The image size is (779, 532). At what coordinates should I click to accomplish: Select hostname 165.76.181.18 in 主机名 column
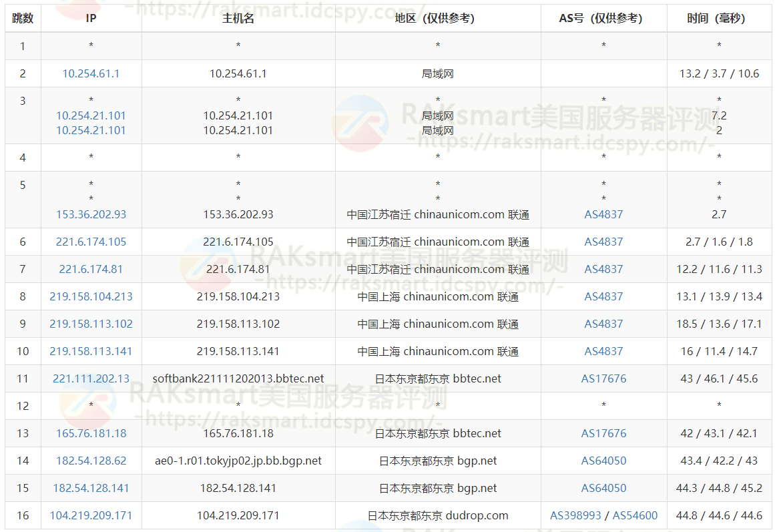pos(238,433)
